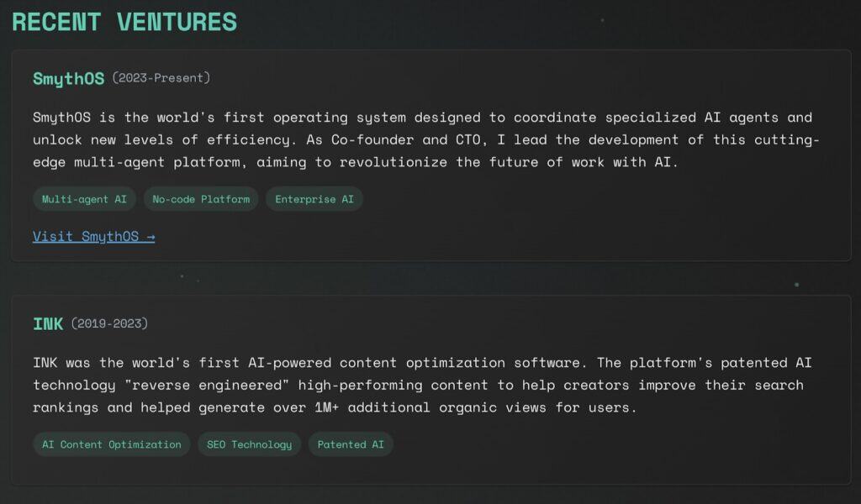Click the AI Content Optimization tag
Viewport: 861px width, 504px height.
pyautogui.click(x=112, y=444)
